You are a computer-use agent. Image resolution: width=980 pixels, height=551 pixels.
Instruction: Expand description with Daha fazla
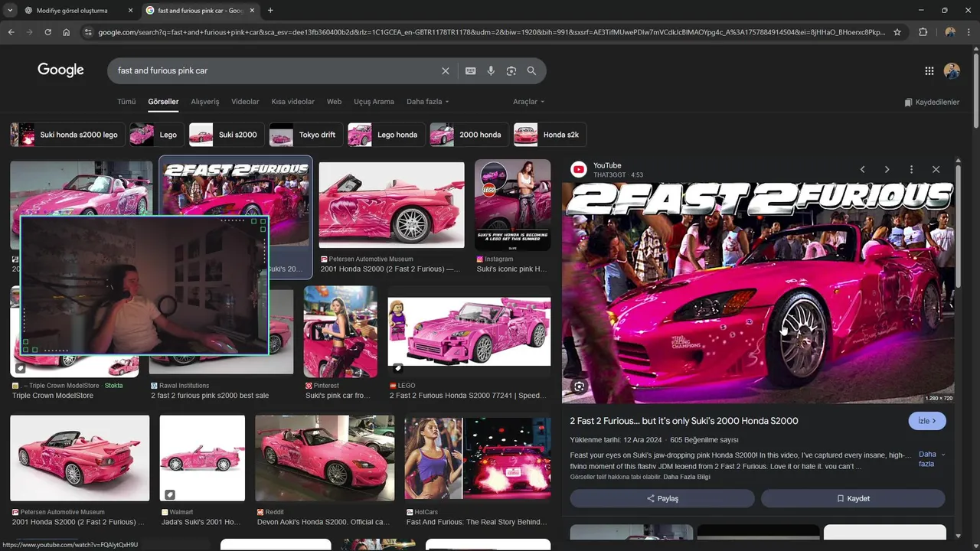click(931, 459)
